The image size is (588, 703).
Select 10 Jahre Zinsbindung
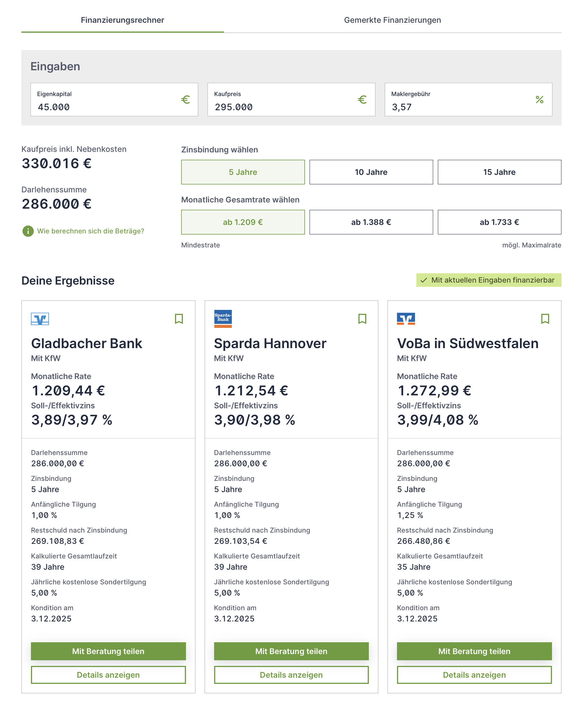[x=371, y=172]
